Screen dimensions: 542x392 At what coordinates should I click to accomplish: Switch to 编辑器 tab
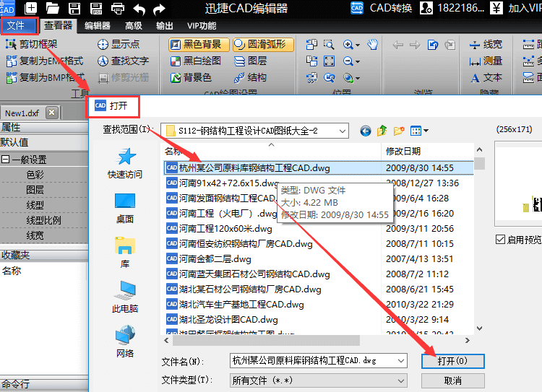[98, 26]
